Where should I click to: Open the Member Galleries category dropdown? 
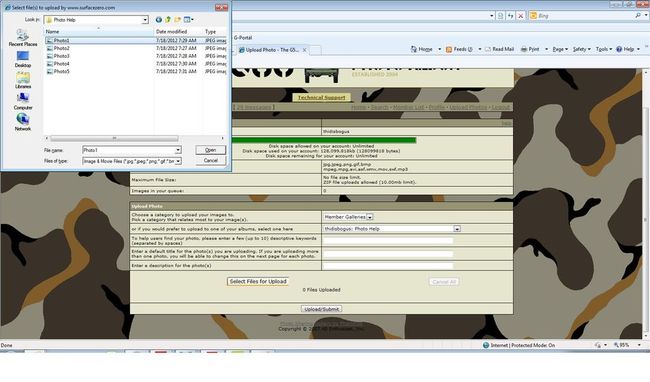pos(369,217)
